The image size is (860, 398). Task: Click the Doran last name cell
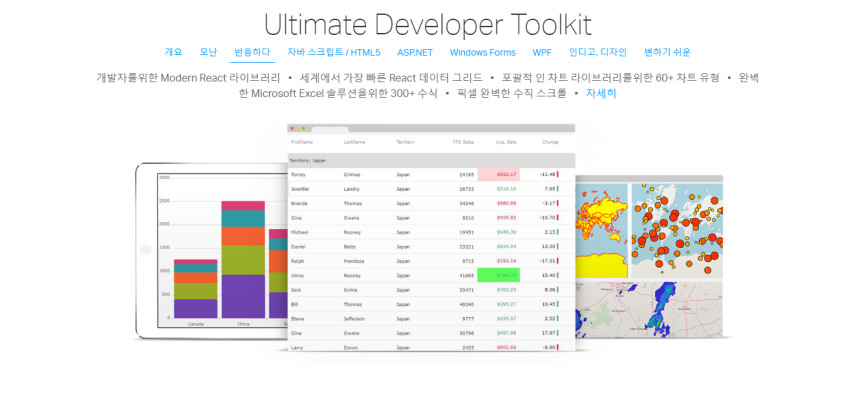click(351, 347)
